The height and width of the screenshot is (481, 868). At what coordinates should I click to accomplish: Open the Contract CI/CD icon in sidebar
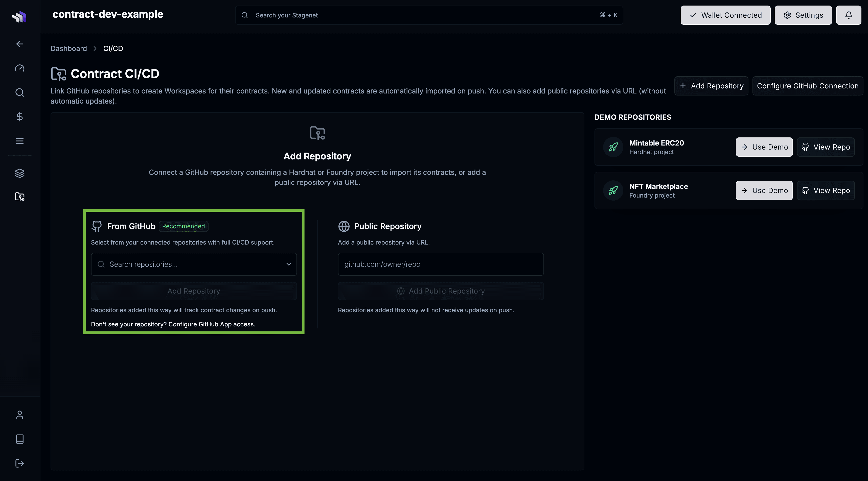pos(19,197)
